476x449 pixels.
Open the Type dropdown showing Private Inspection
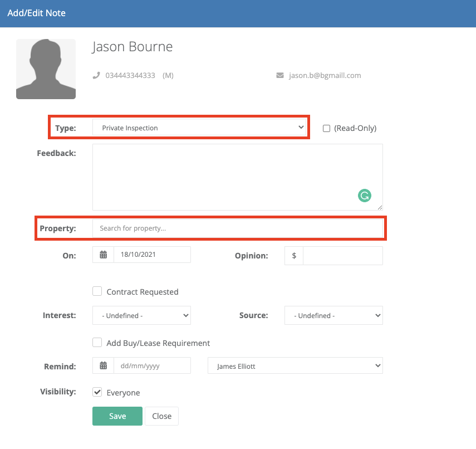point(199,128)
